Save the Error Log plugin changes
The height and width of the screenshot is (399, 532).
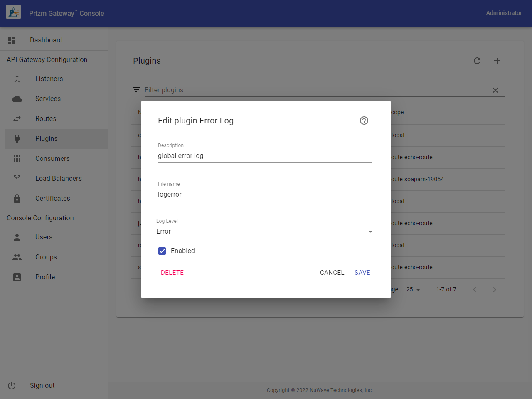362,273
